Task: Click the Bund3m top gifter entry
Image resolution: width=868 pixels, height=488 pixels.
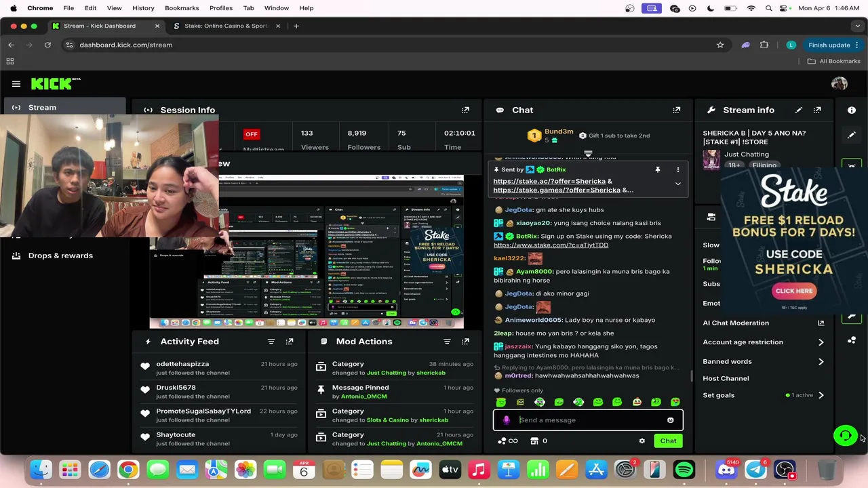Action: 550,136
